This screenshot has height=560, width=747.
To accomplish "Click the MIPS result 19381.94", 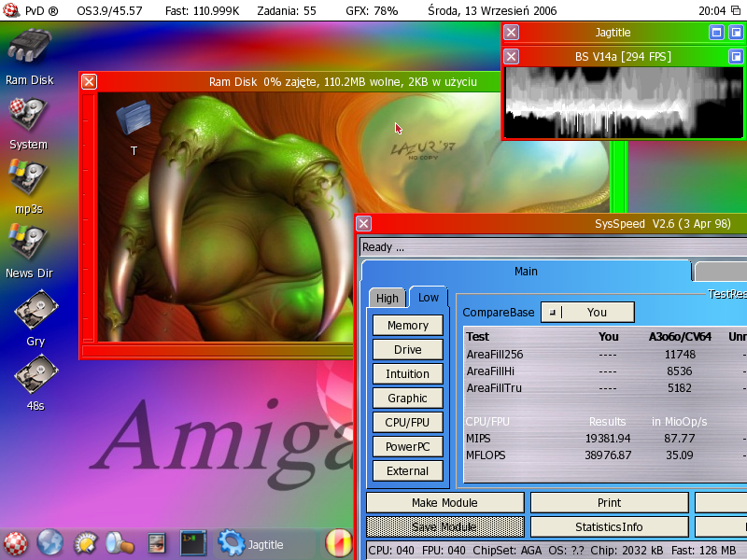I will (x=608, y=438).
